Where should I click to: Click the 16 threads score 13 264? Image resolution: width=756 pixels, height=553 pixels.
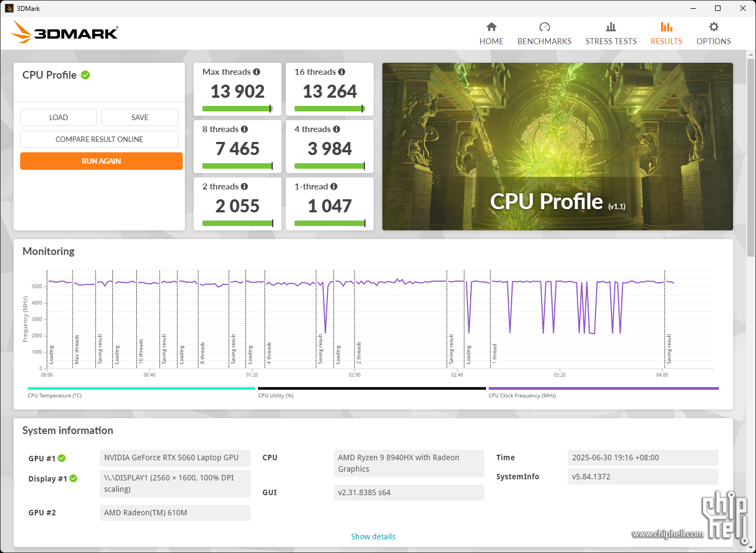(x=329, y=91)
